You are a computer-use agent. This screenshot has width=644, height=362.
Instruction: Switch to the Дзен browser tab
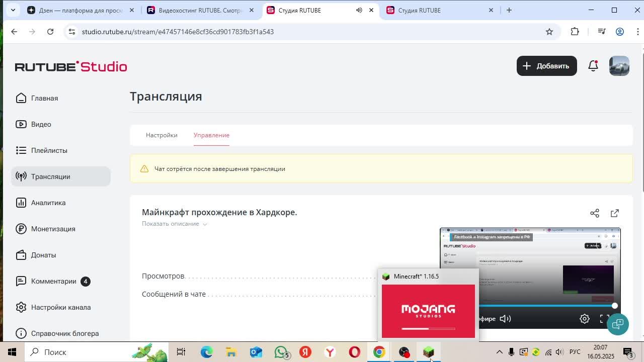click(x=80, y=10)
